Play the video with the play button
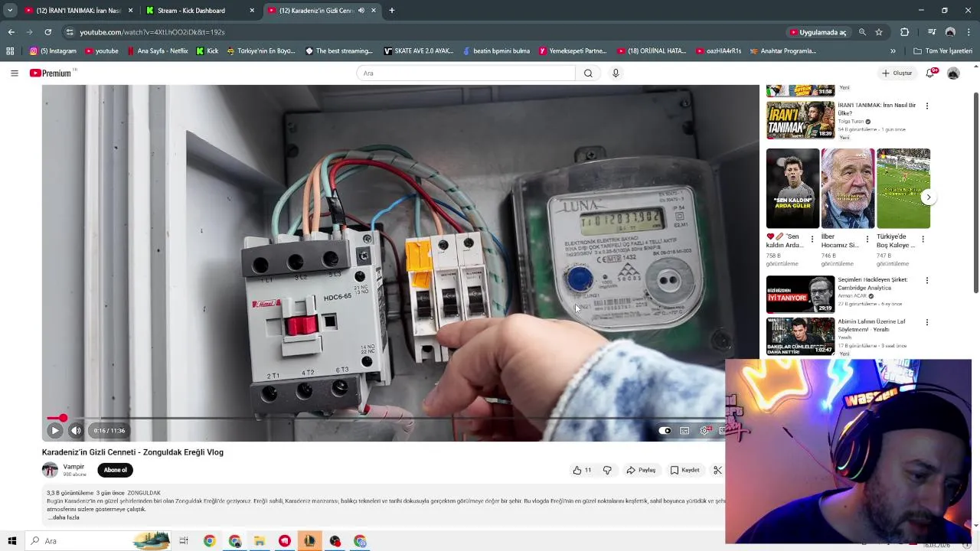 pyautogui.click(x=54, y=430)
